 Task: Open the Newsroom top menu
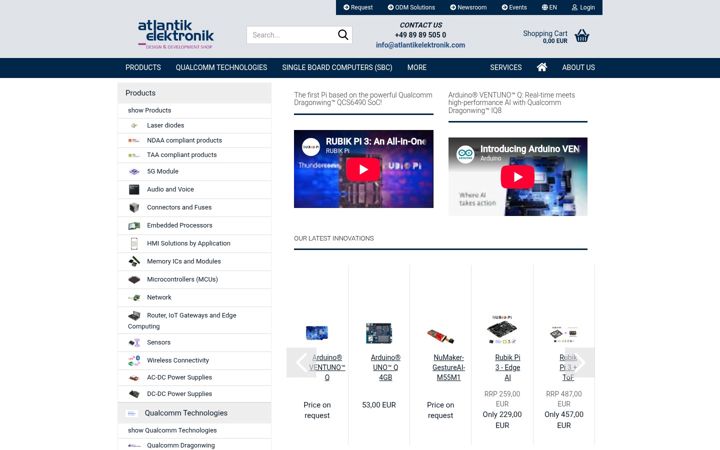[x=468, y=7]
